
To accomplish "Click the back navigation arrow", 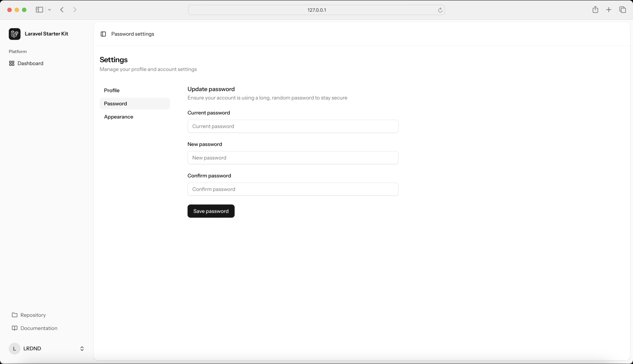I will pos(62,10).
